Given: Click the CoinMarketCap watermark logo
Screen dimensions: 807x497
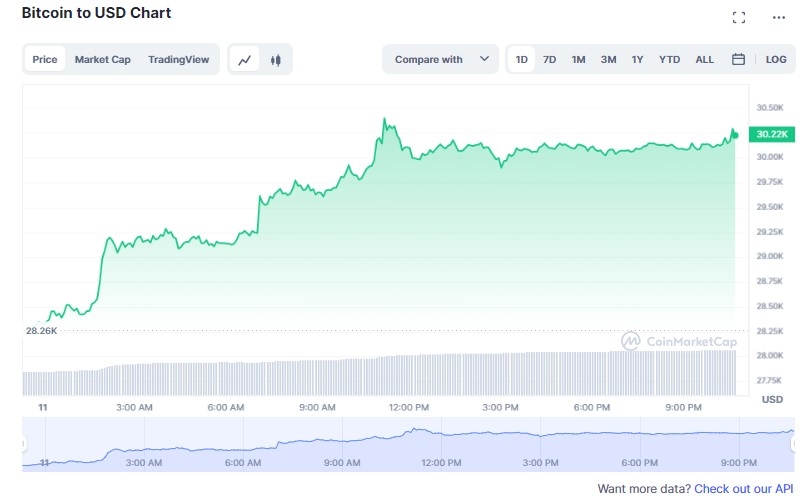Looking at the screenshot, I should (x=679, y=341).
